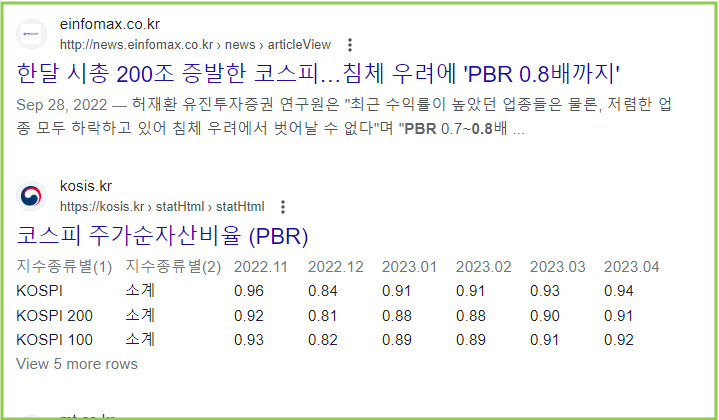Click the '소계' cell in KOSPI row
The image size is (719, 420).
140,290
